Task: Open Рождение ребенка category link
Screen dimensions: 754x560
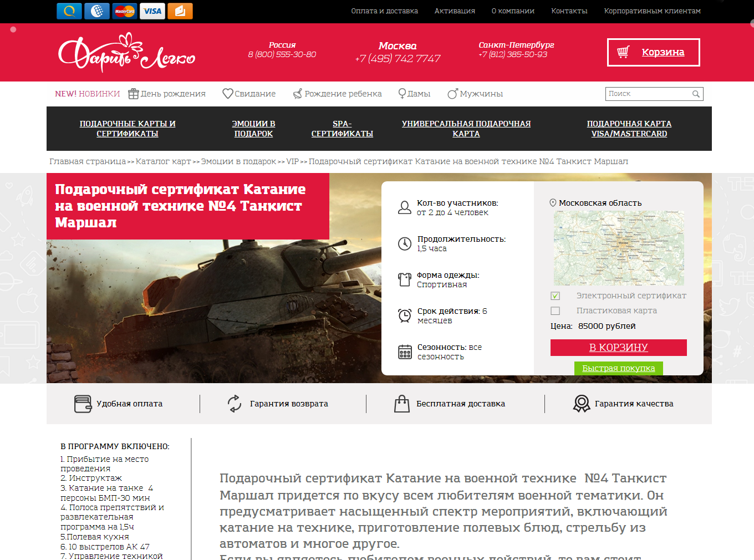Action: click(343, 94)
